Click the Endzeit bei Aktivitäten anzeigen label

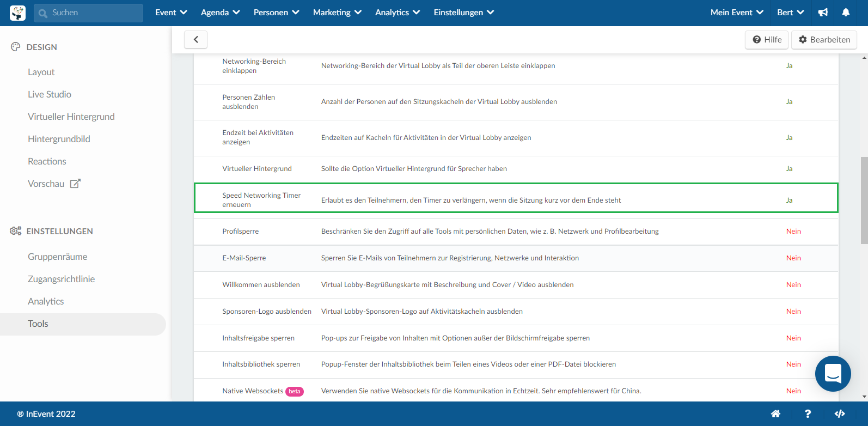coord(258,137)
